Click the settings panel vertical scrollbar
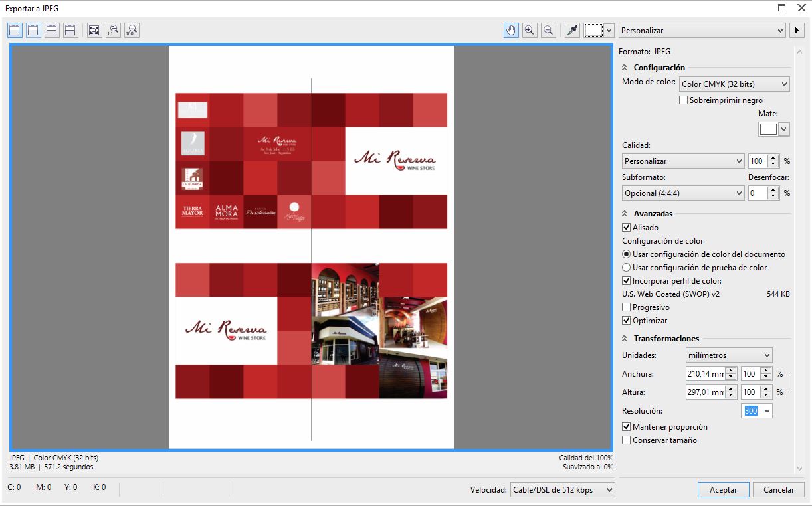 [799, 260]
